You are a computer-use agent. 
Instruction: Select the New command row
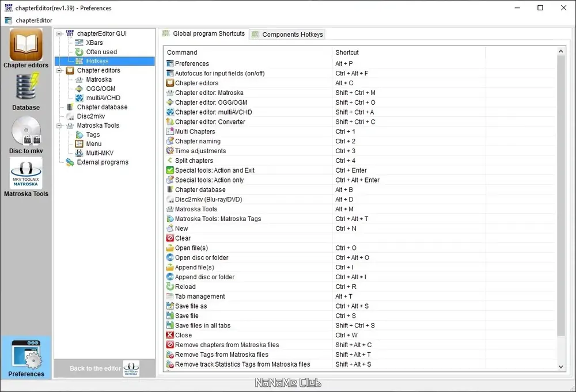tap(360, 229)
